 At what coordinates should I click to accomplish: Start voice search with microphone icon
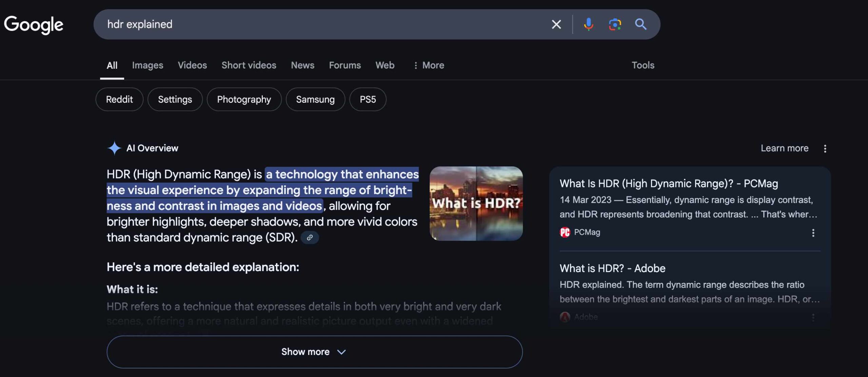589,24
